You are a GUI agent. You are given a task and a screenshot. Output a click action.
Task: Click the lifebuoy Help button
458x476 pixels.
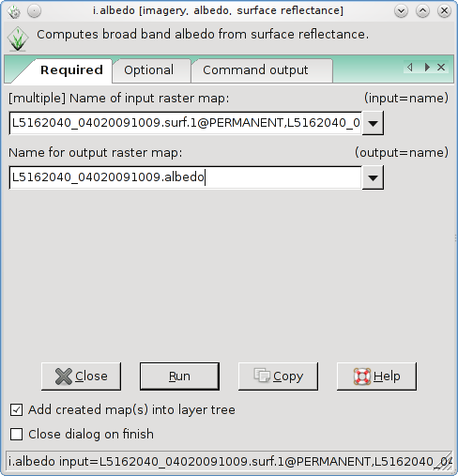(376, 376)
